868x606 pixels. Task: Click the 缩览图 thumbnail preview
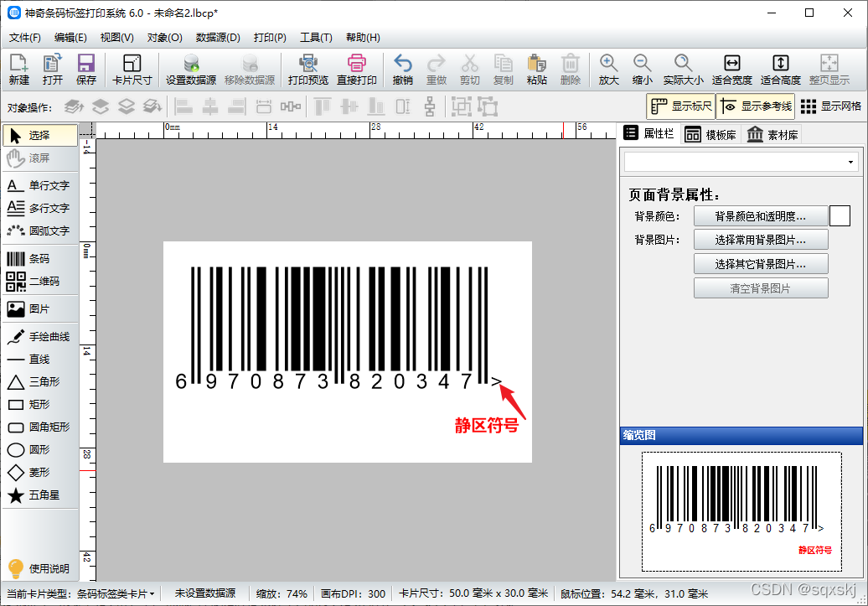coord(741,511)
